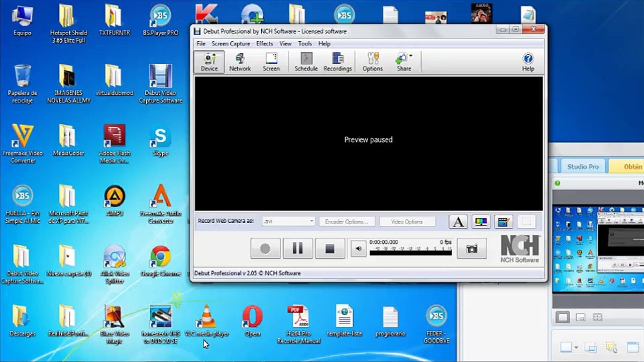Open the Screen Capture menu
The height and width of the screenshot is (362, 644).
click(x=231, y=44)
